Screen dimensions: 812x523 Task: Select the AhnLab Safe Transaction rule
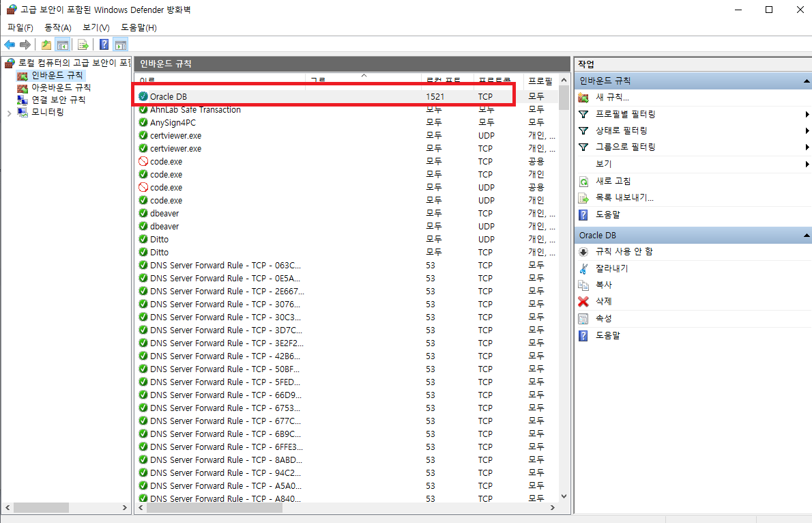tap(346, 109)
